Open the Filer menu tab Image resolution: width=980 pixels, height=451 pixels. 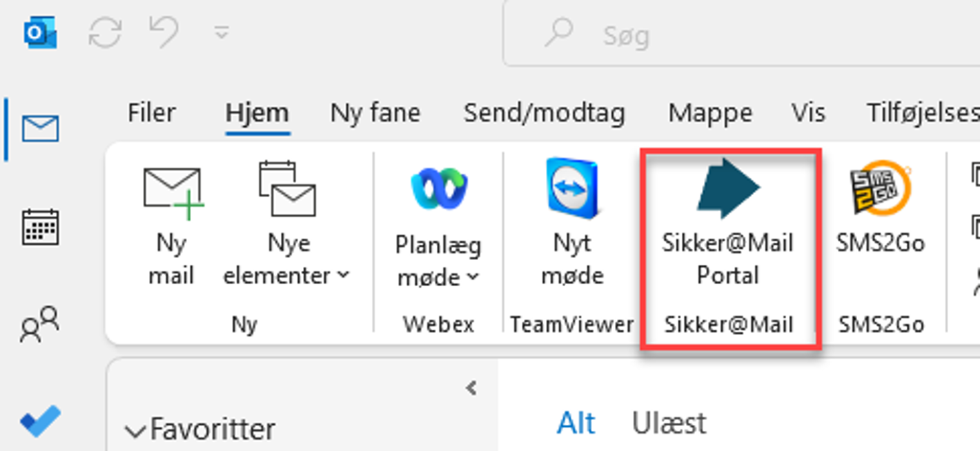tap(152, 112)
